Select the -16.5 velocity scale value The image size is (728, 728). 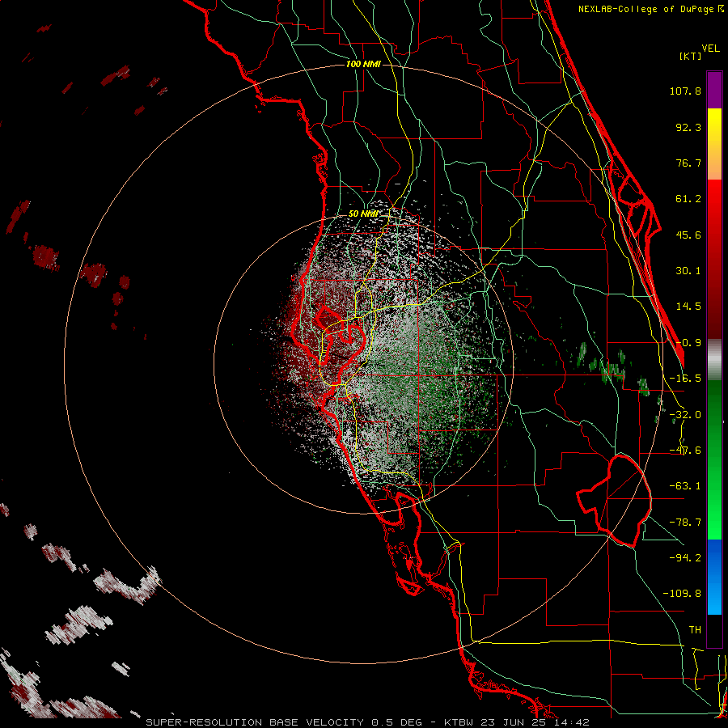click(x=685, y=379)
